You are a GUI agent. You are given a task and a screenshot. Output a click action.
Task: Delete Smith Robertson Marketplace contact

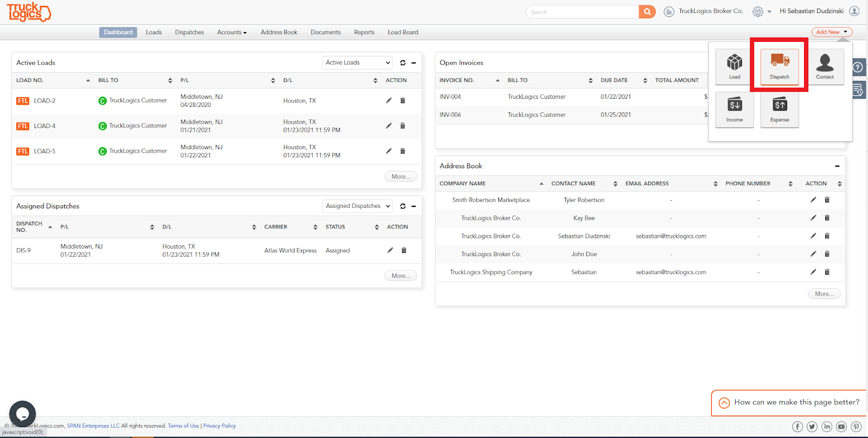coord(827,200)
